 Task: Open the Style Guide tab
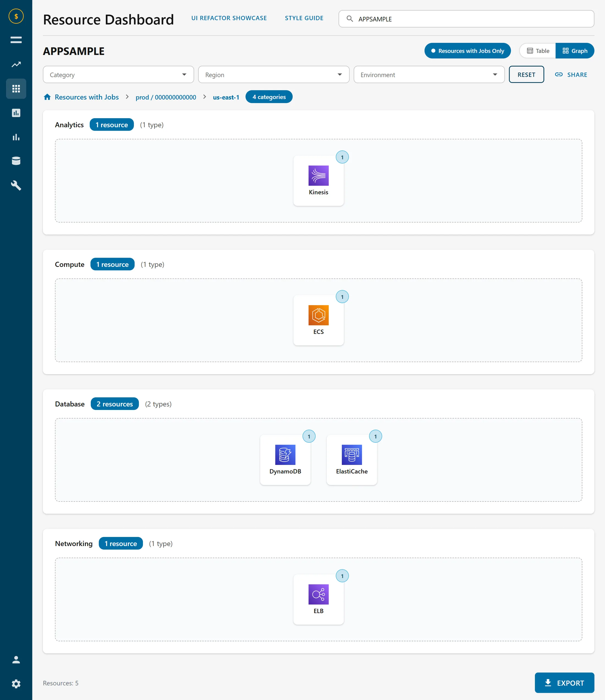[x=304, y=18]
